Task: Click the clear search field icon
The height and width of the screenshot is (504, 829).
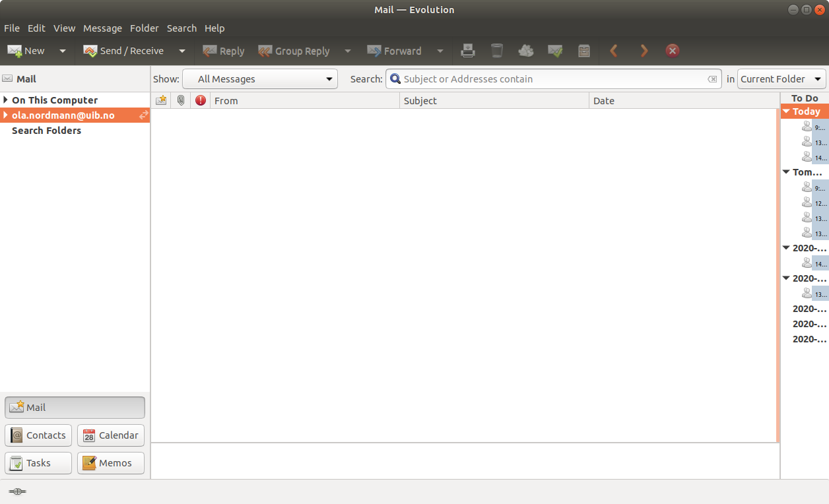Action: pos(712,79)
